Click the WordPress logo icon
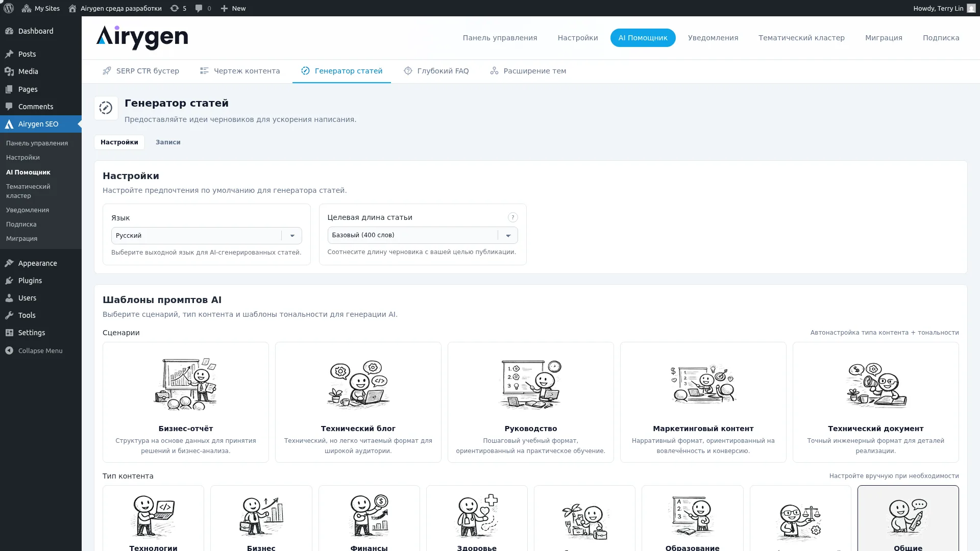 coord(9,8)
